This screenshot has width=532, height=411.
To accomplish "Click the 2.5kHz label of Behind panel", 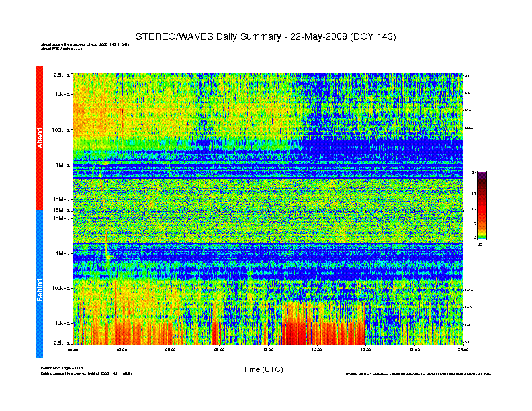I will tap(62, 342).
